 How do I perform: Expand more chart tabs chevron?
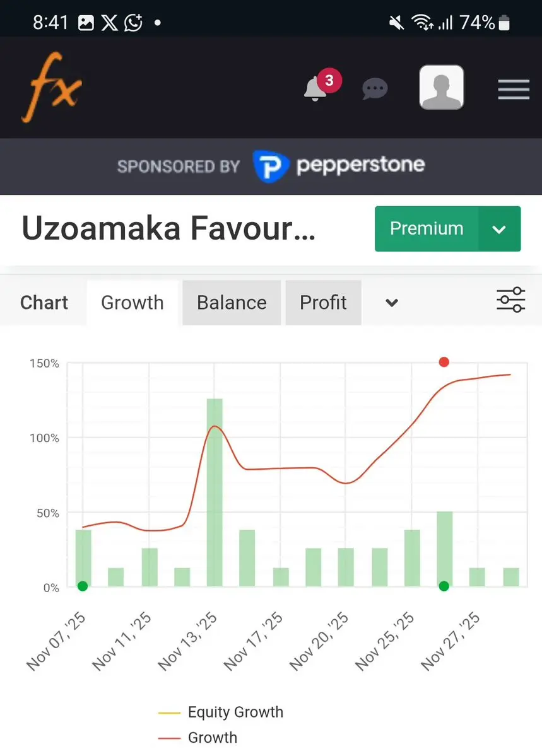392,303
